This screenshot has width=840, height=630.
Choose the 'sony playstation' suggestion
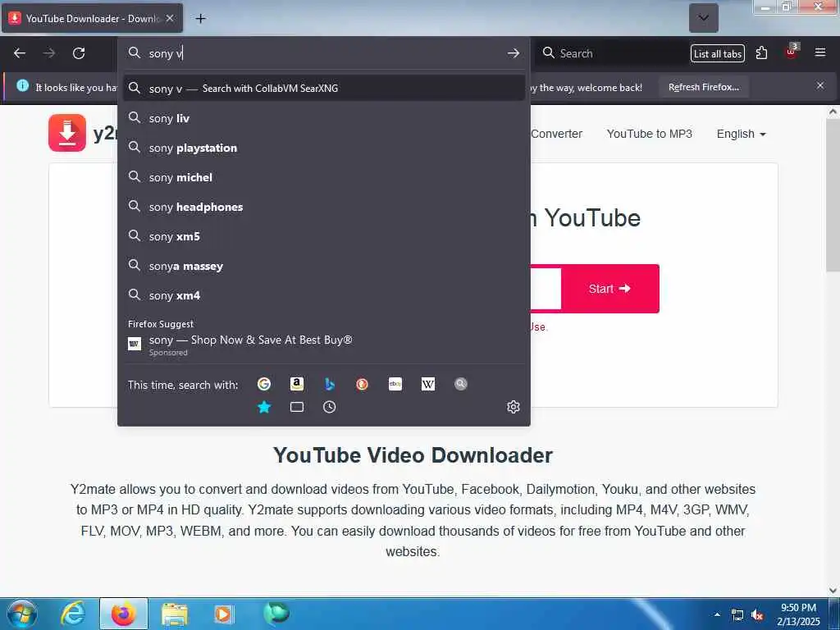pyautogui.click(x=323, y=148)
